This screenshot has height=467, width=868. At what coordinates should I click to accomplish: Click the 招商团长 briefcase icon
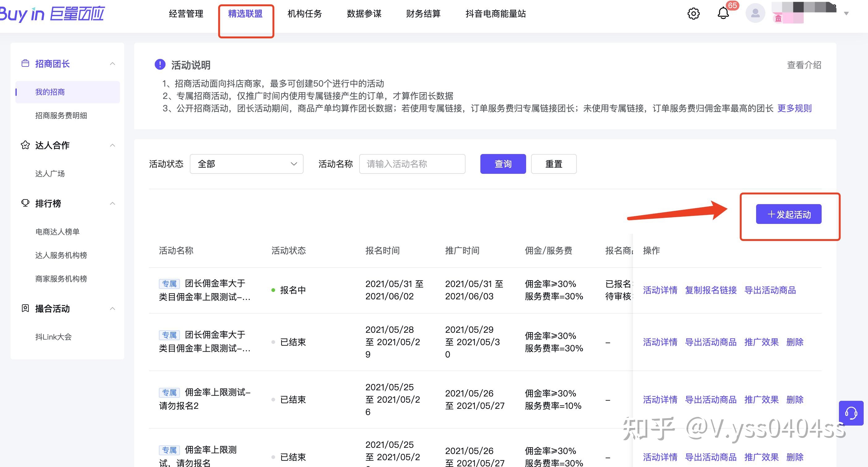[25, 63]
